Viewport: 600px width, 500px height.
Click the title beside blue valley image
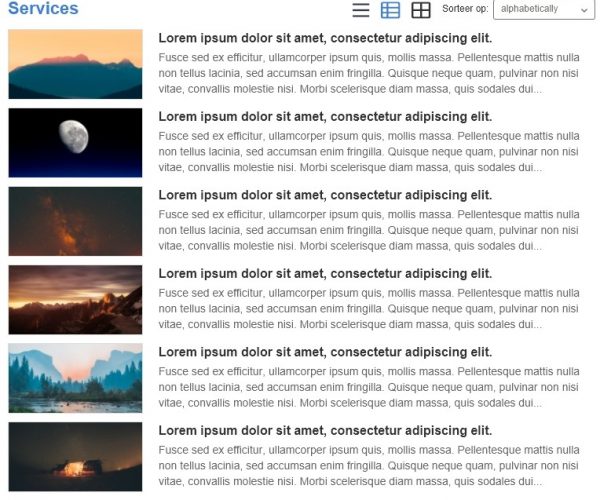click(x=325, y=352)
